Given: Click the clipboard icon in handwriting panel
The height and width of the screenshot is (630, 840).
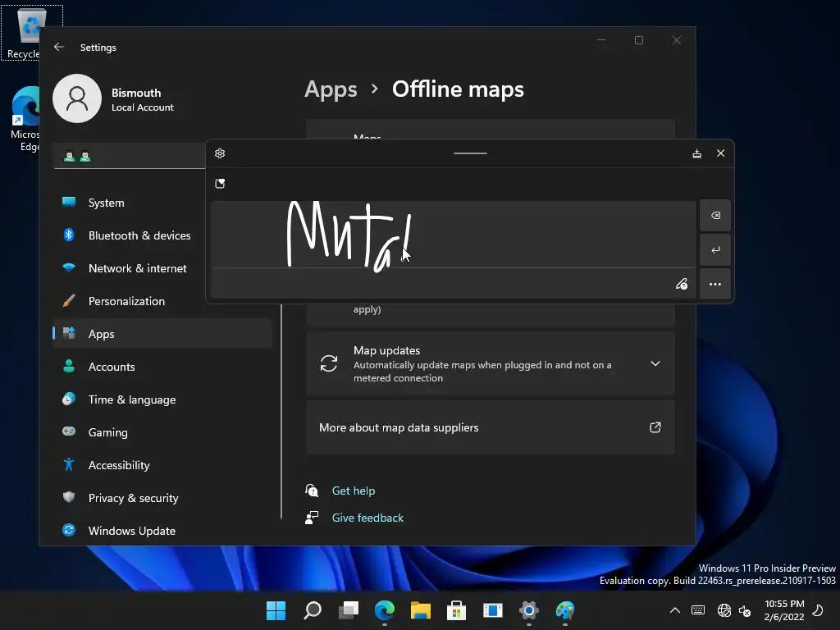Looking at the screenshot, I should (220, 184).
